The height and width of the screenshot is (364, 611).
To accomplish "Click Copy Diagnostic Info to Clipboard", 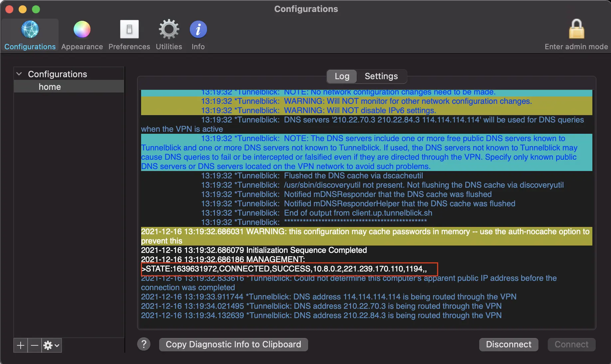I will (233, 344).
